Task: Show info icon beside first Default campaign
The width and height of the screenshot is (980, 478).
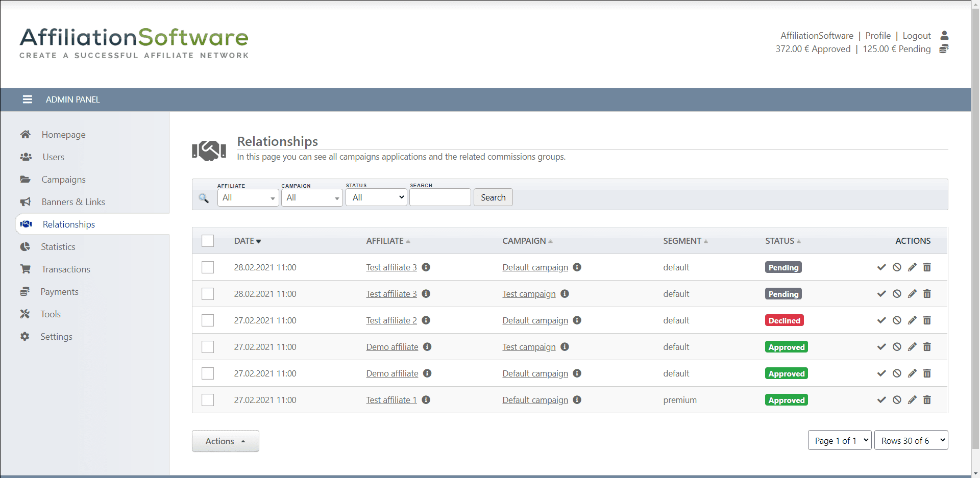Action: 577,267
